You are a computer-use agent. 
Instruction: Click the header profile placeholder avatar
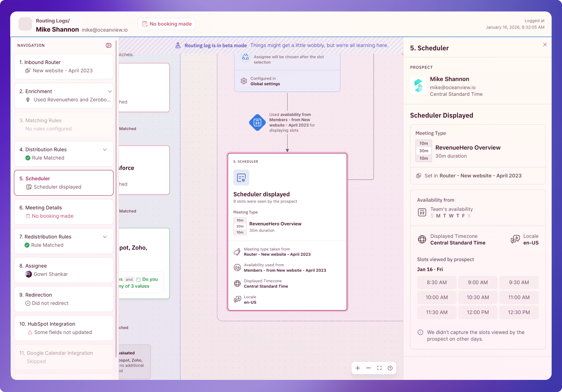pyautogui.click(x=25, y=24)
